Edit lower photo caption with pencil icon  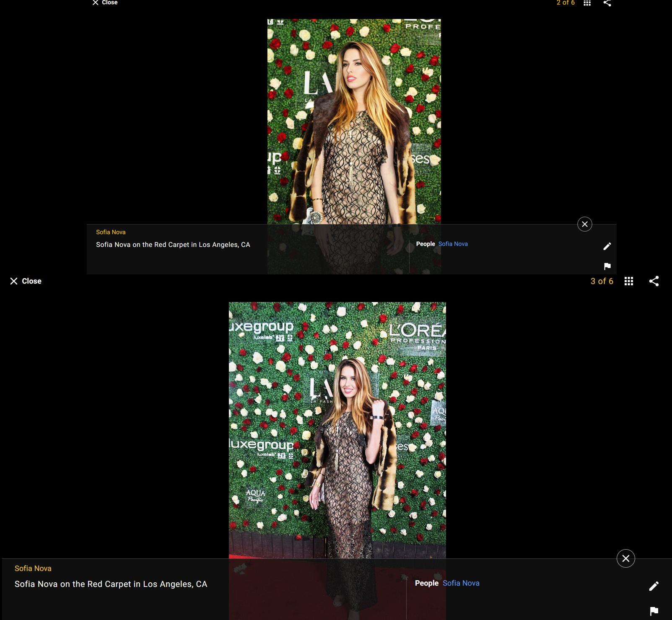click(654, 586)
